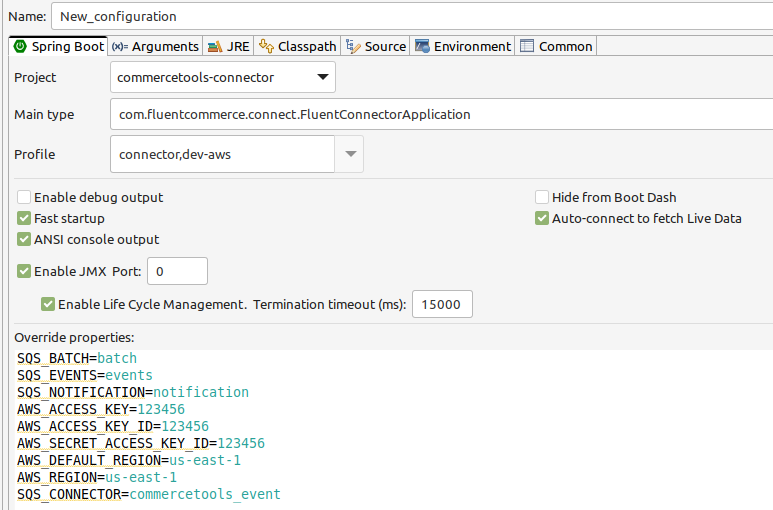This screenshot has height=510, width=773.
Task: Click the Profile combo box text connector,dev-aws
Action: 220,154
